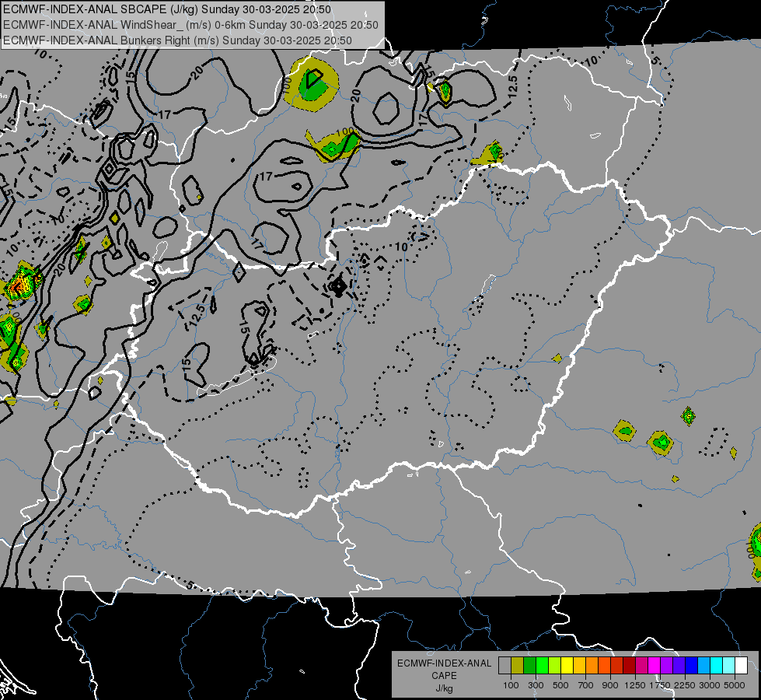Viewport: 761px width, 700px height.
Task: Click the legend value 500
Action: 560,685
